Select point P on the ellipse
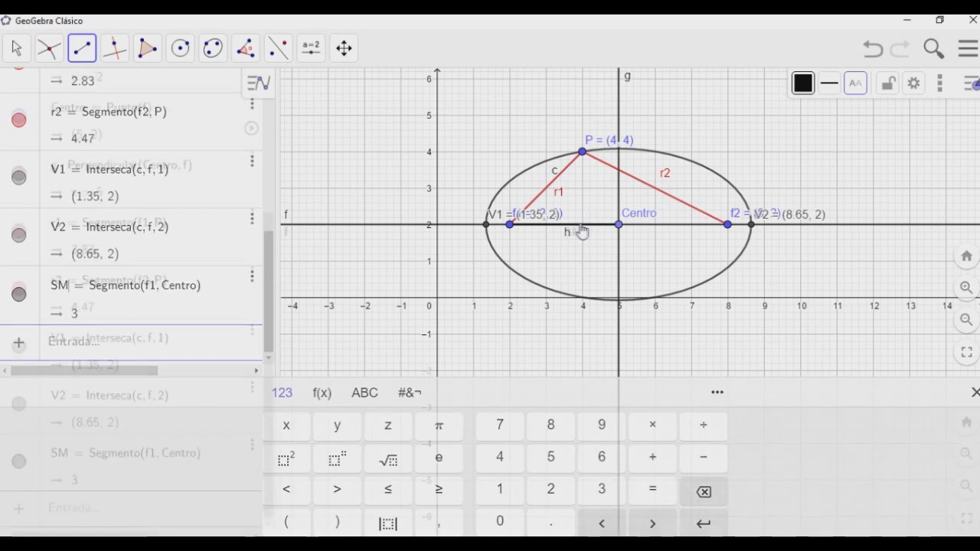 click(583, 152)
